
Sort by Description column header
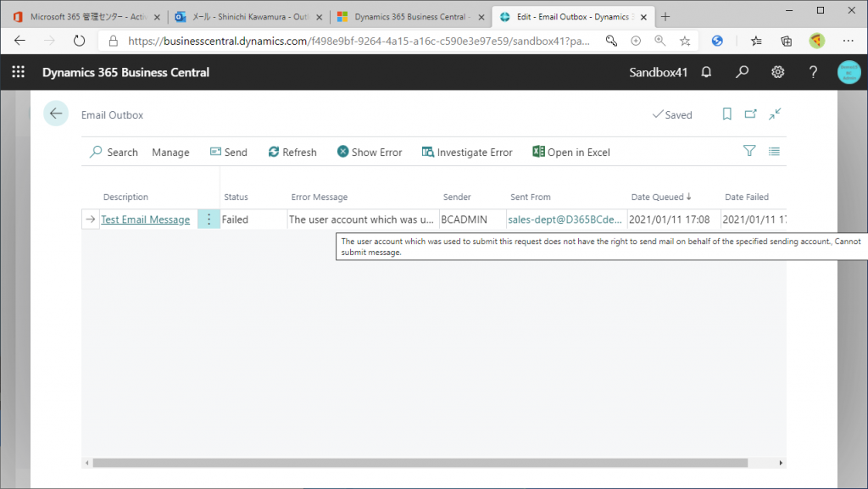pos(125,197)
